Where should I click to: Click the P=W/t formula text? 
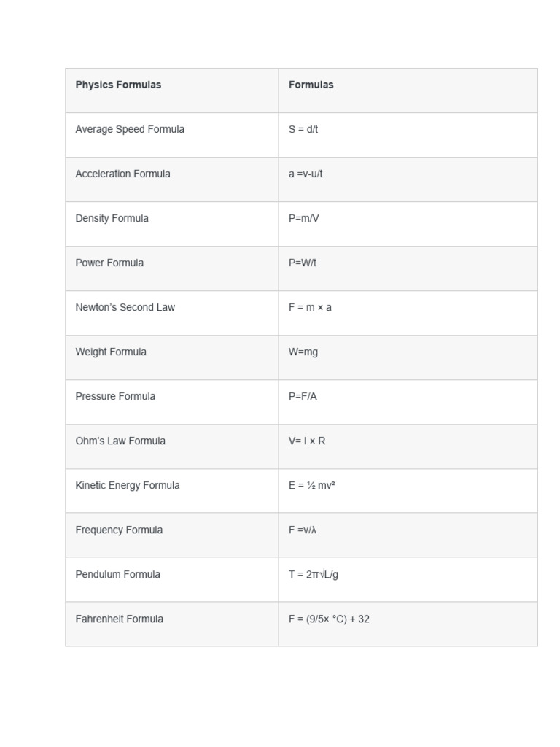point(303,263)
